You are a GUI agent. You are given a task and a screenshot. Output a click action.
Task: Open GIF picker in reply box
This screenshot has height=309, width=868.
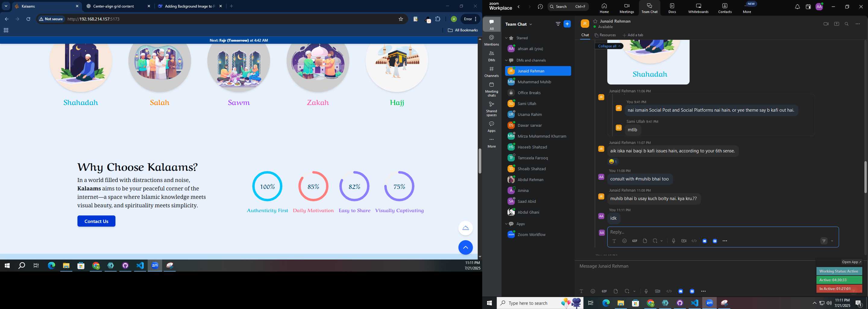coord(634,241)
